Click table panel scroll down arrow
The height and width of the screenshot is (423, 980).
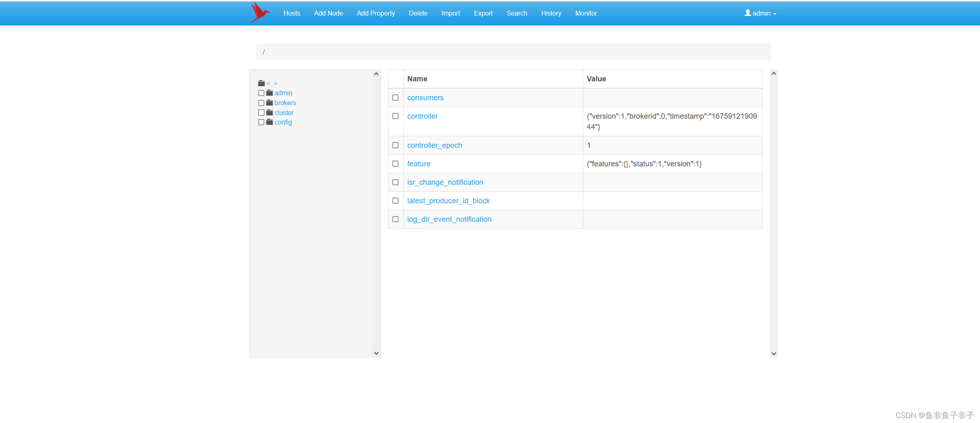pyautogui.click(x=774, y=354)
